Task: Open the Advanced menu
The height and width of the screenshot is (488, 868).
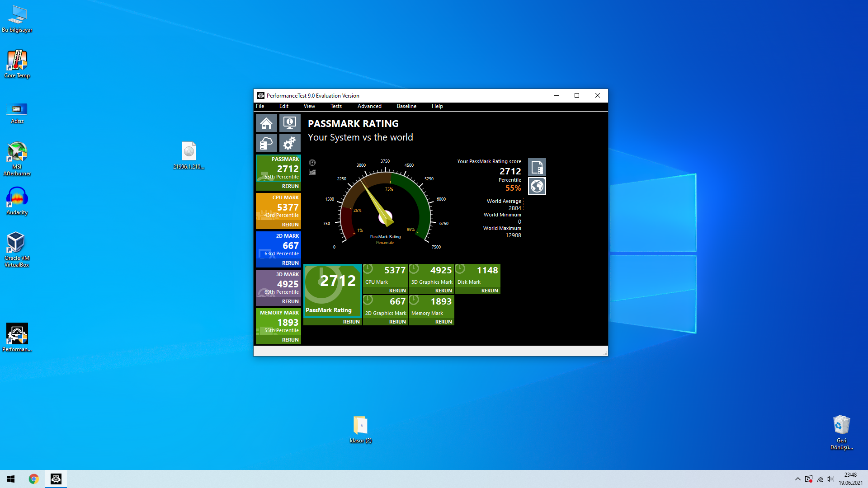Action: coord(369,106)
